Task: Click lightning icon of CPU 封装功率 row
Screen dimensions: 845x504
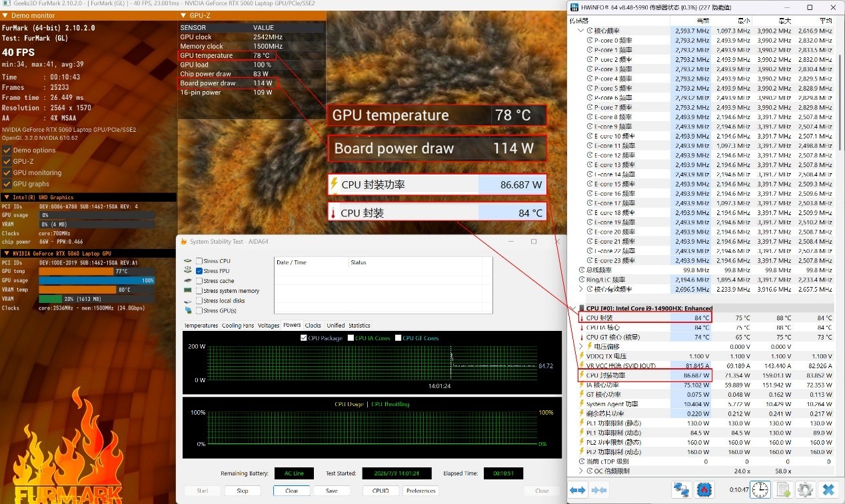Action: pyautogui.click(x=582, y=376)
